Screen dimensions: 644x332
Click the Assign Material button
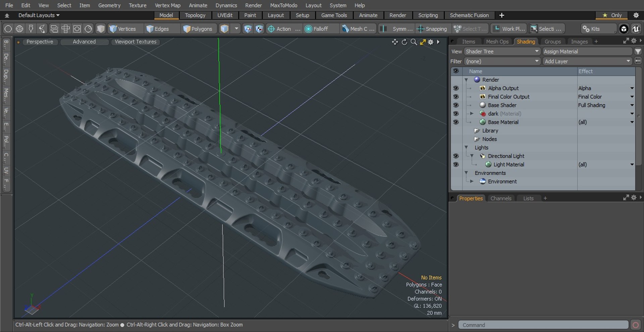pyautogui.click(x=587, y=51)
